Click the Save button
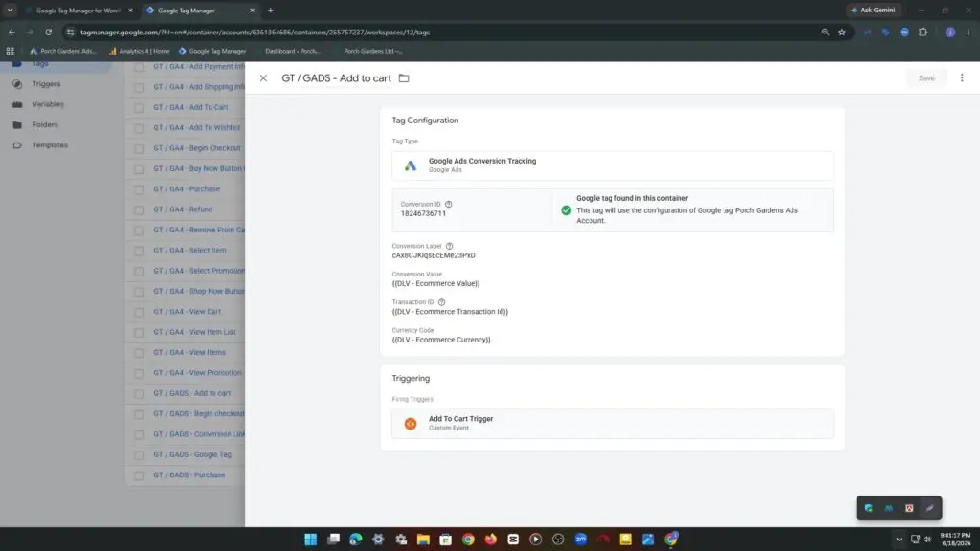Image resolution: width=980 pixels, height=551 pixels. [x=926, y=78]
